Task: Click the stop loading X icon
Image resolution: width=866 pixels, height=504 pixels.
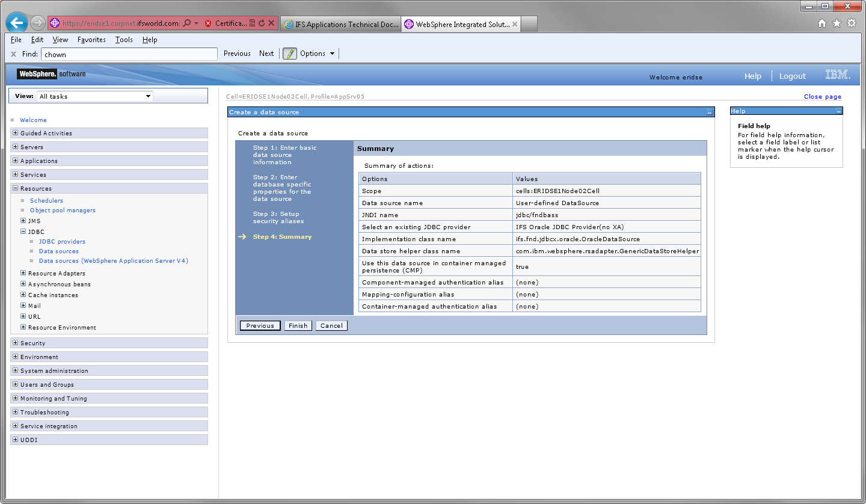Action: tap(271, 23)
